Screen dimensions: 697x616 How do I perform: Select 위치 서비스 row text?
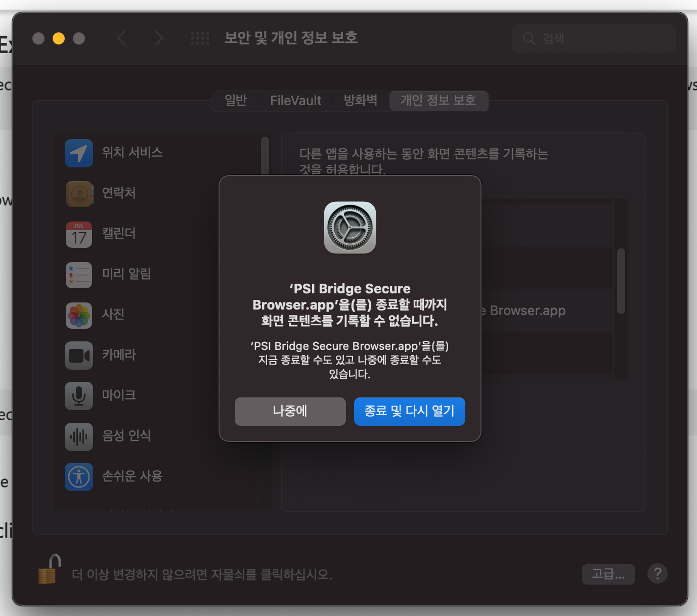(132, 153)
